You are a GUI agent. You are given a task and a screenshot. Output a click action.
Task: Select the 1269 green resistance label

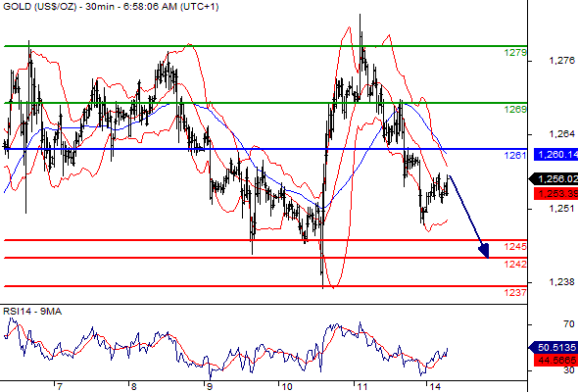(515, 109)
